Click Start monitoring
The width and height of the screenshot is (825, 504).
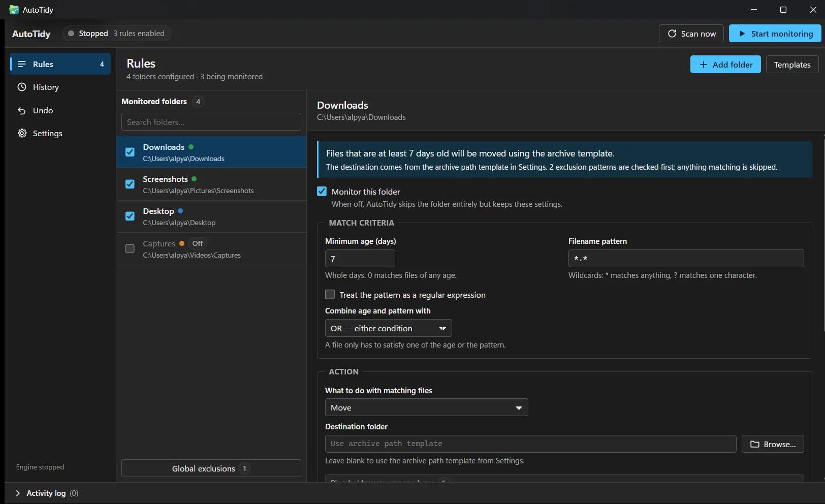[775, 34]
